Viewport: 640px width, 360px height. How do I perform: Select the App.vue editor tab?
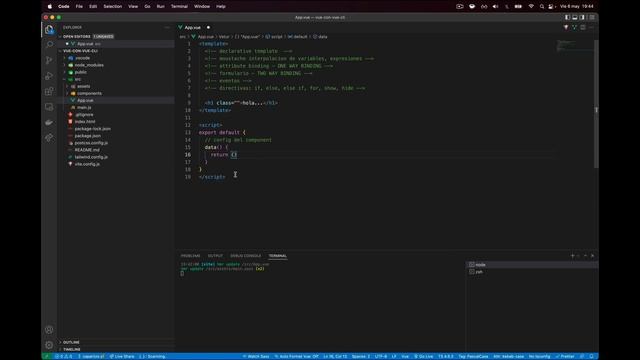pyautogui.click(x=194, y=27)
